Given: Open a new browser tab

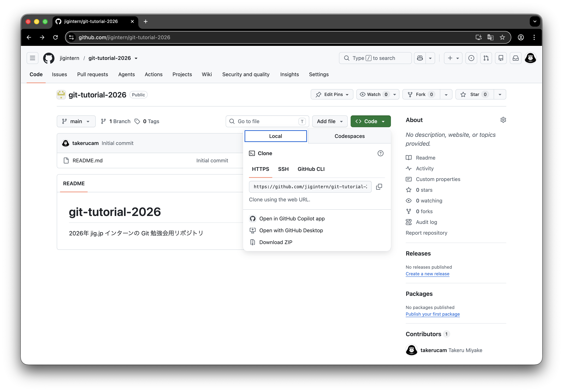Looking at the screenshot, I should [x=145, y=22].
